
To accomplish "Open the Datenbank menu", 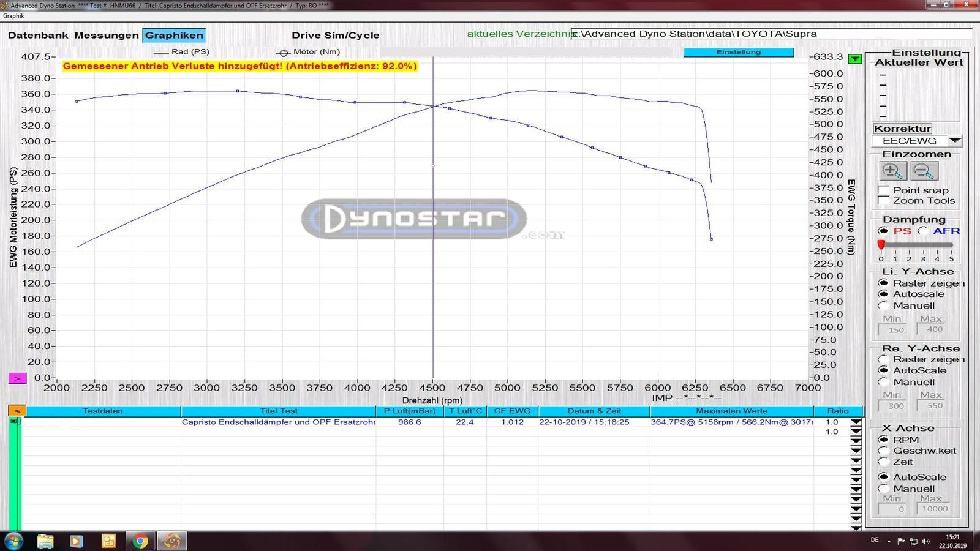I will coord(38,36).
